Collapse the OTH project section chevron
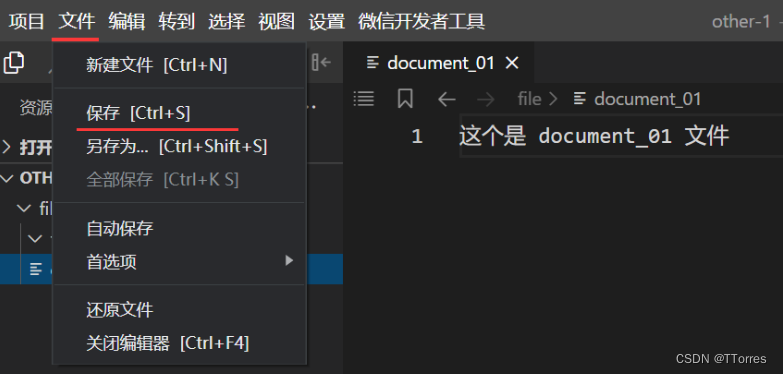This screenshot has width=783, height=374. 7,178
